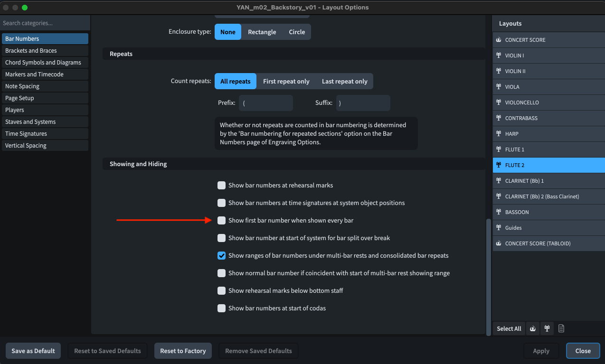Click the CONCERT SCORE (TABLOID) layout icon

point(499,243)
